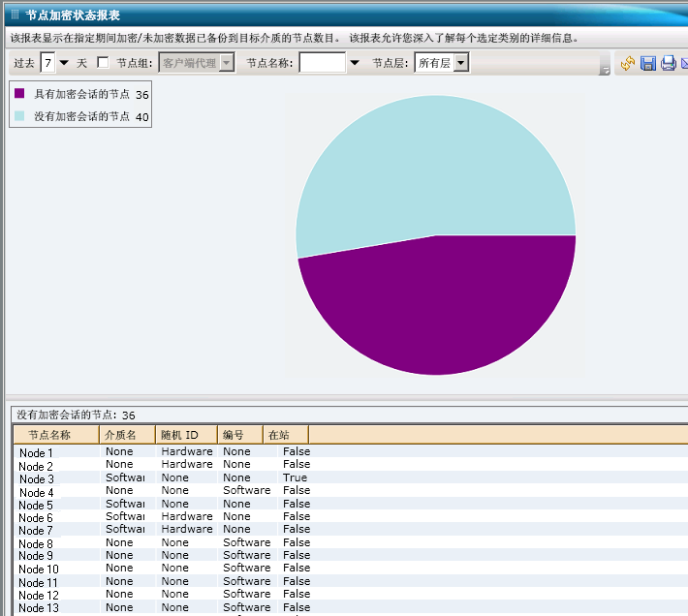Click inside the 节点名称 text field
688x616 pixels.
tap(322, 63)
